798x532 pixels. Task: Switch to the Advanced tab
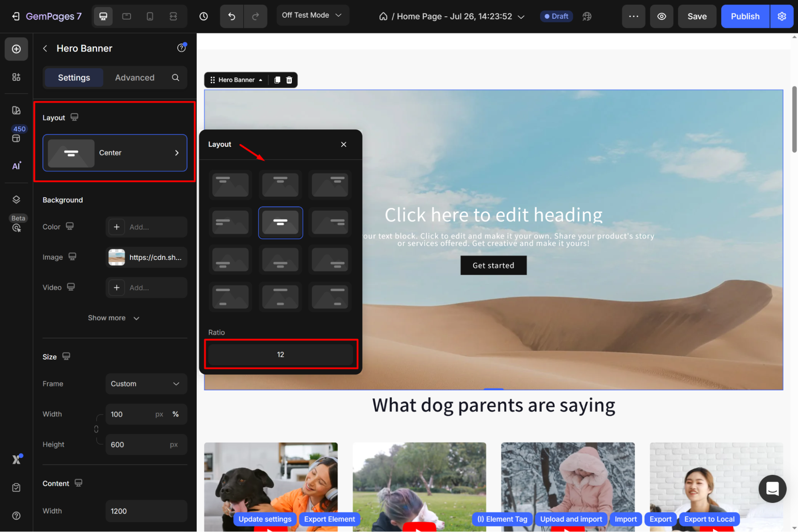(135, 78)
